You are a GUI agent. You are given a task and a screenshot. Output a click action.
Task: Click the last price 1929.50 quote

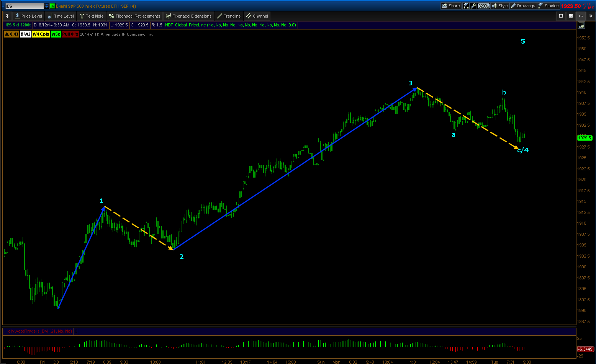[x=571, y=6]
